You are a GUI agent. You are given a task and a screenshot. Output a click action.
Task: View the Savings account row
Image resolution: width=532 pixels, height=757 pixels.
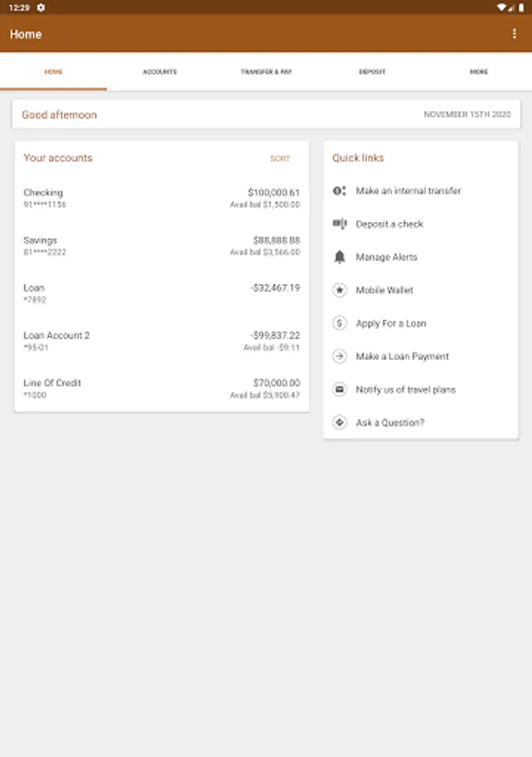click(161, 246)
